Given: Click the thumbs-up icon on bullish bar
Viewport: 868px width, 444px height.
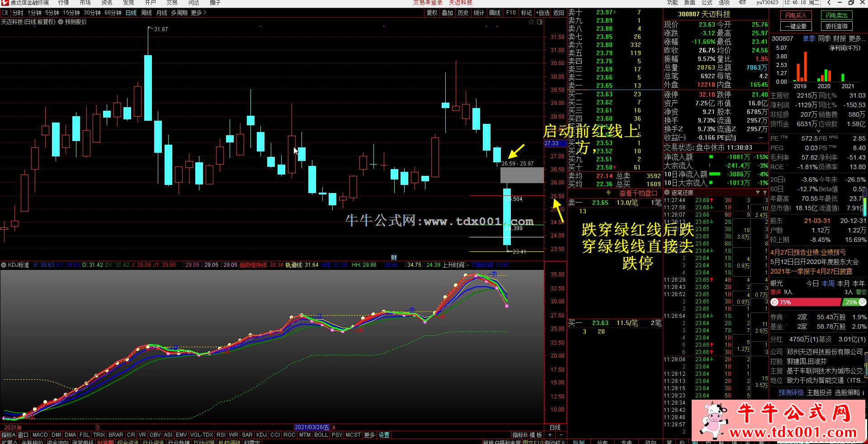Looking at the screenshot, I should [775, 302].
